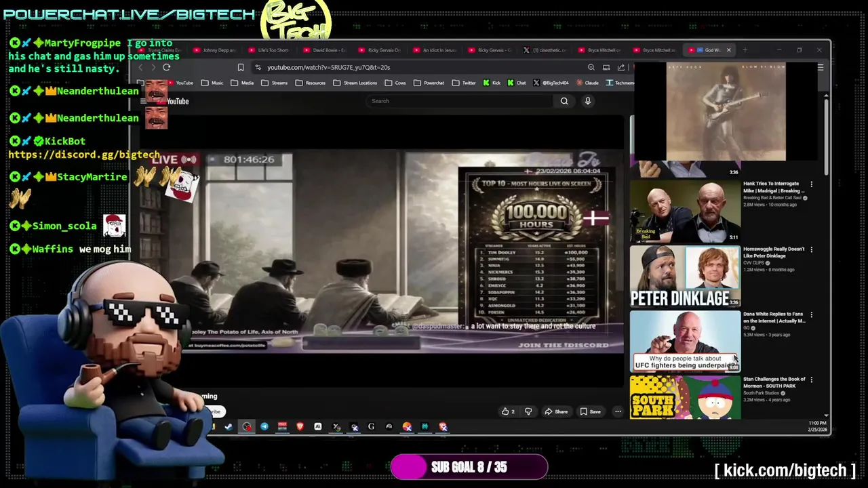The width and height of the screenshot is (868, 488).
Task: Expand the Powerchat bookmarks folder
Action: (429, 83)
